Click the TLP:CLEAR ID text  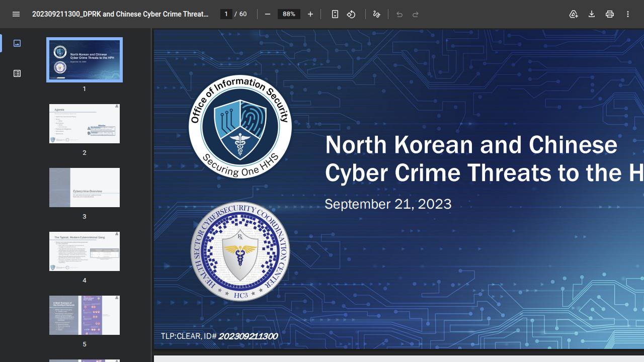point(219,336)
